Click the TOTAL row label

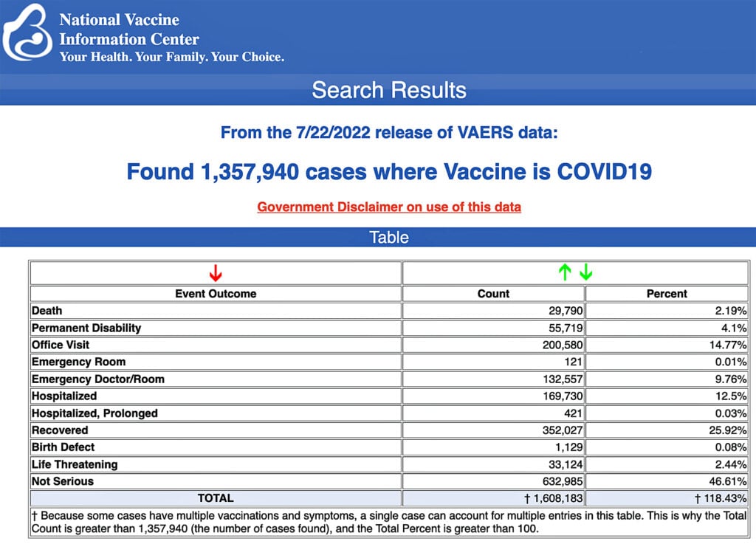point(215,498)
